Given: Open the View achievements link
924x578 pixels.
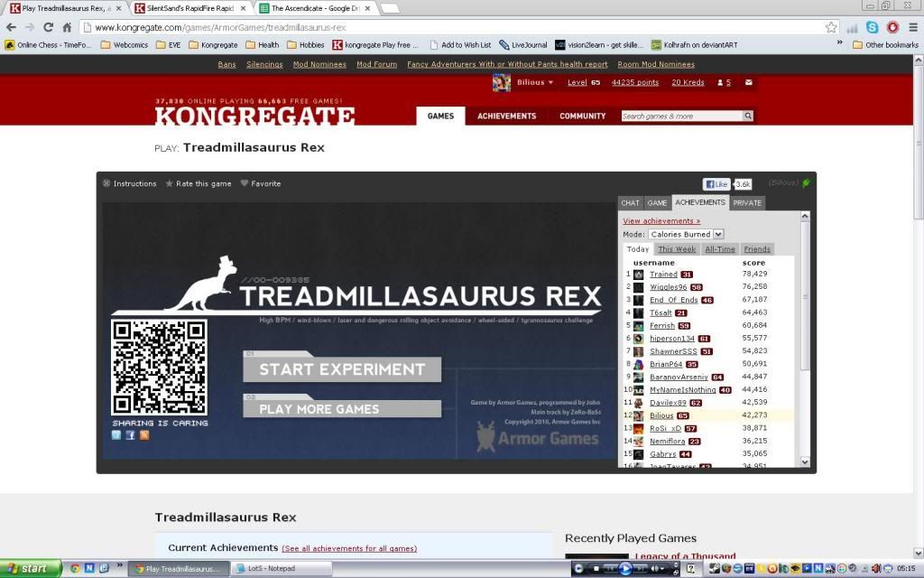Looking at the screenshot, I should pyautogui.click(x=661, y=220).
